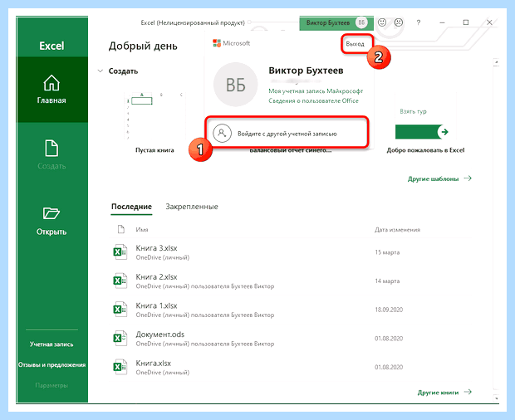Click the add-account person icon
The width and height of the screenshot is (515, 420).
[x=222, y=133]
